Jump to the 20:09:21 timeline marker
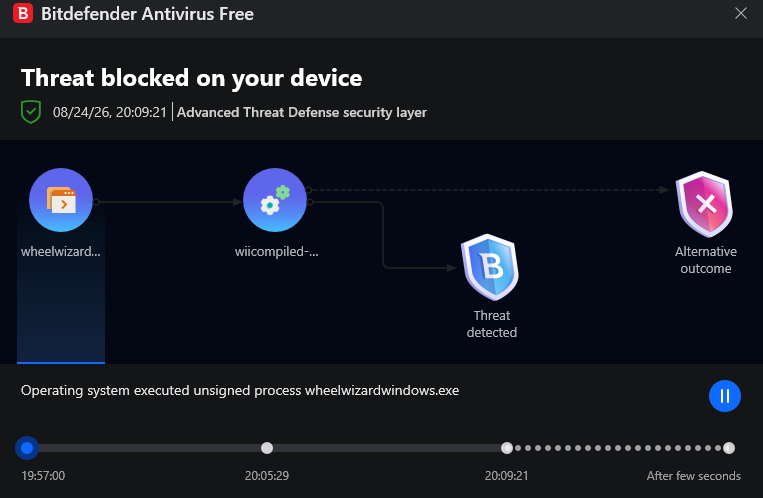This screenshot has width=763, height=498. 507,448
